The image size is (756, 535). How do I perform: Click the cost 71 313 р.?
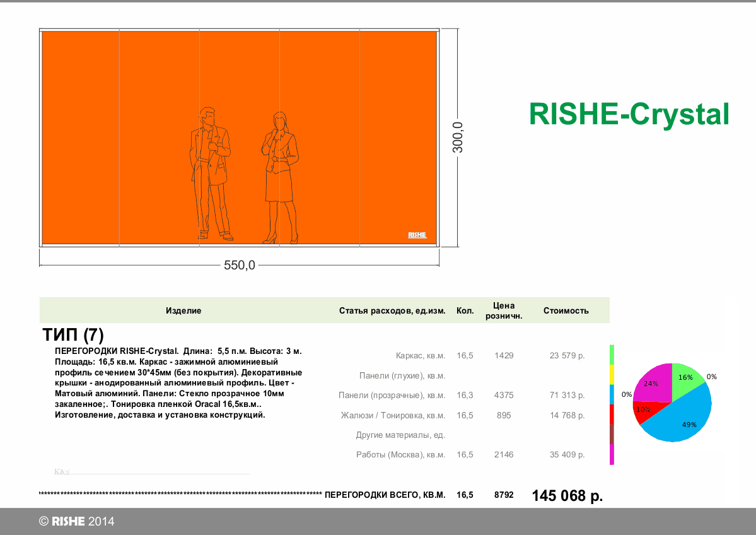[x=567, y=395]
